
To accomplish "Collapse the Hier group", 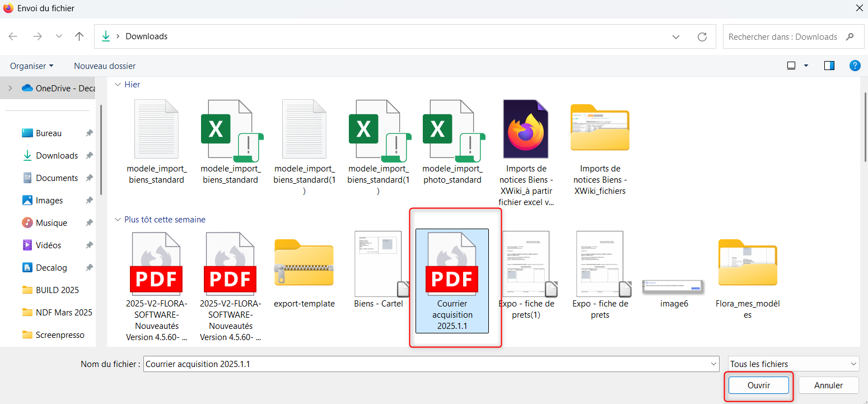I will pos(118,85).
